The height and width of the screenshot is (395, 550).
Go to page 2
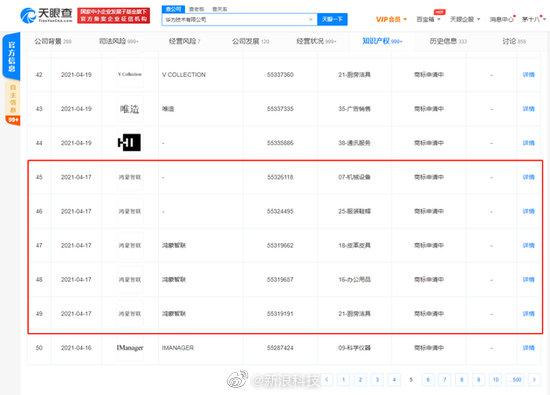pyautogui.click(x=360, y=379)
